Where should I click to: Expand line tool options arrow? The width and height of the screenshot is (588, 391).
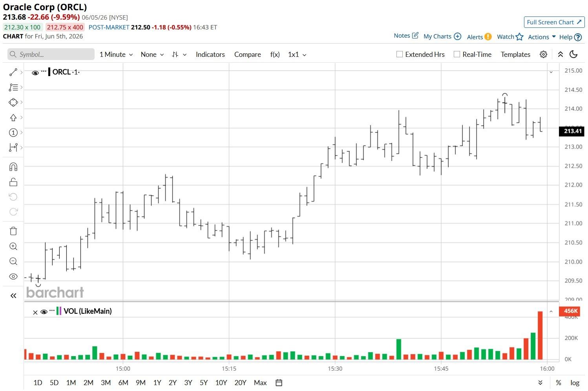(21, 72)
